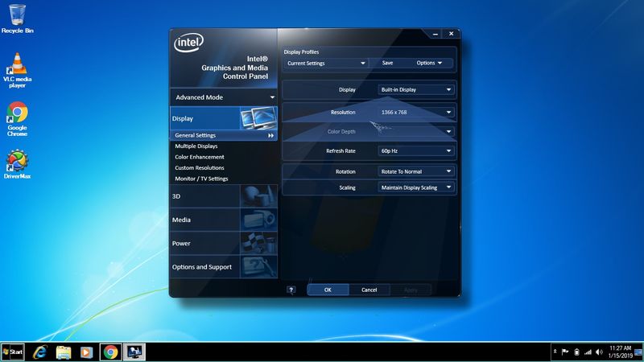Select the Display category label
This screenshot has height=362, width=644.
(x=183, y=118)
